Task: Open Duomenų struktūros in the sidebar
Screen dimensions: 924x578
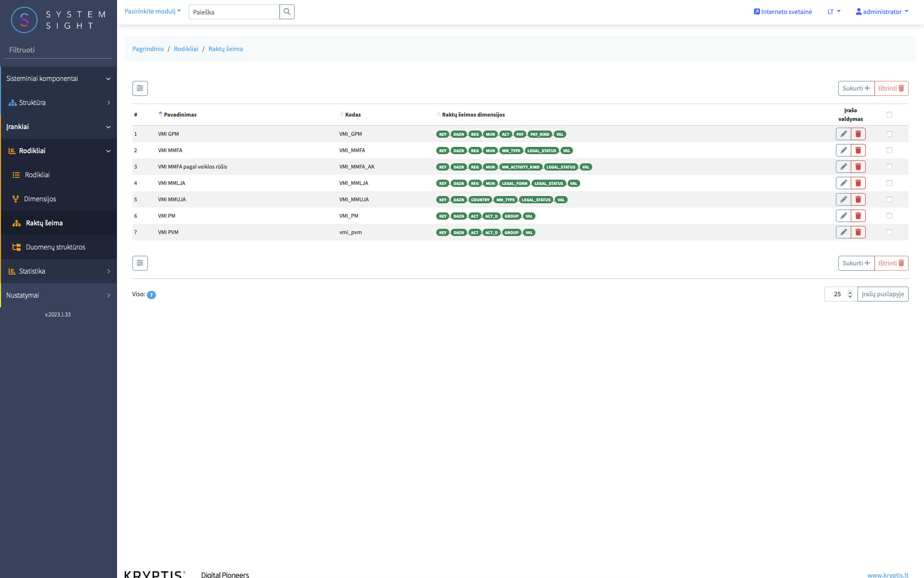Action: 58,247
